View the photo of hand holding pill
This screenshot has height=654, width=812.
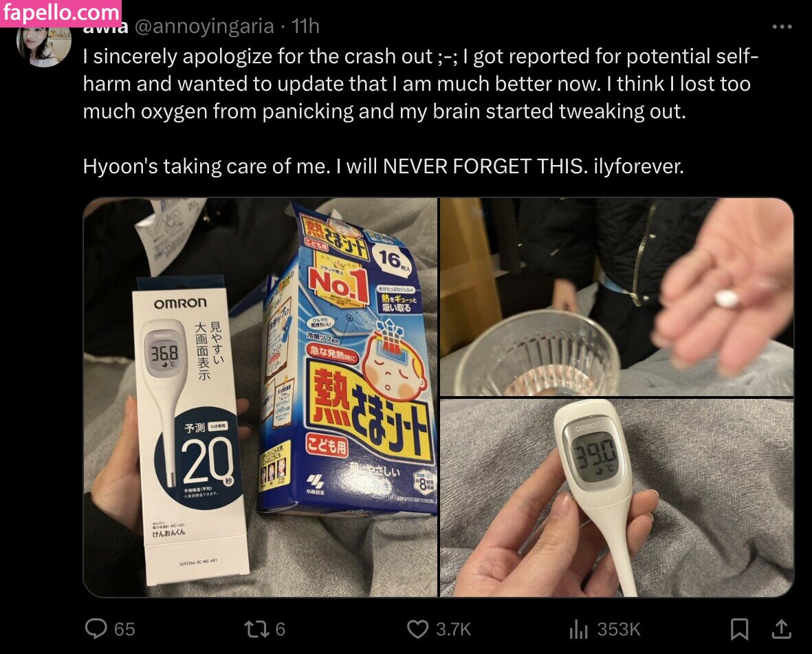617,296
